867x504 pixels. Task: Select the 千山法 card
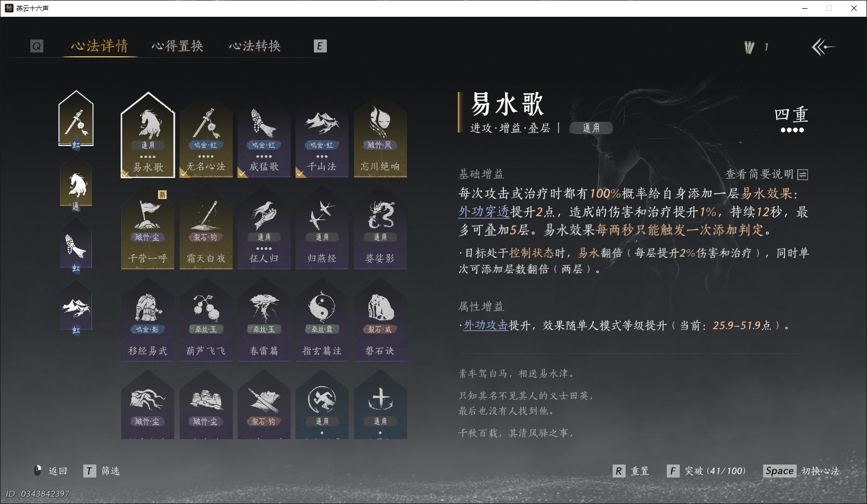[x=322, y=138]
